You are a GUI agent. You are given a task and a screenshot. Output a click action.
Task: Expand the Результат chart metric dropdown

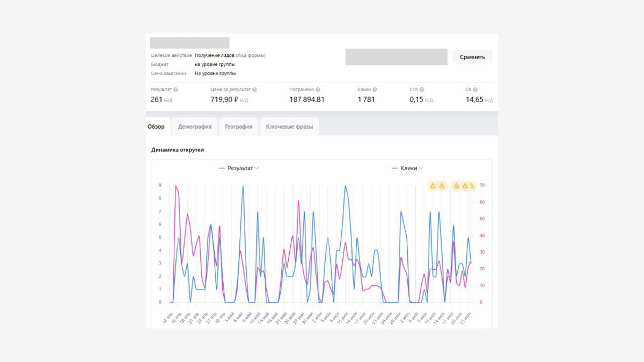tap(257, 168)
